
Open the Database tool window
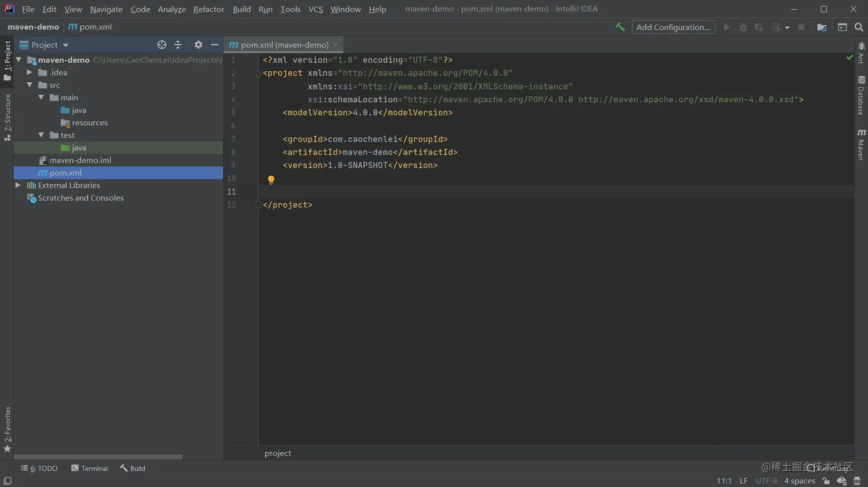[861, 95]
